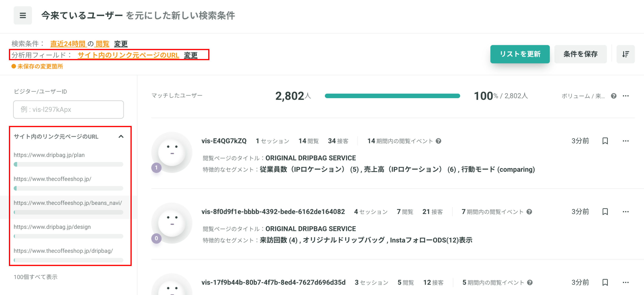Focus the ビジター/ユーザーID input field
Viewport: 644px width, 295px height.
[68, 109]
